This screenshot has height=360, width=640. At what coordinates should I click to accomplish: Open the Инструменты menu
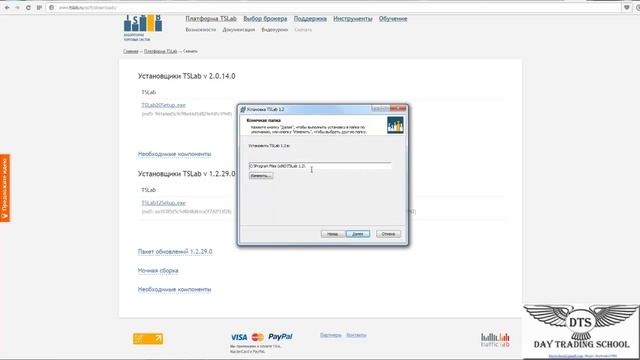353,19
